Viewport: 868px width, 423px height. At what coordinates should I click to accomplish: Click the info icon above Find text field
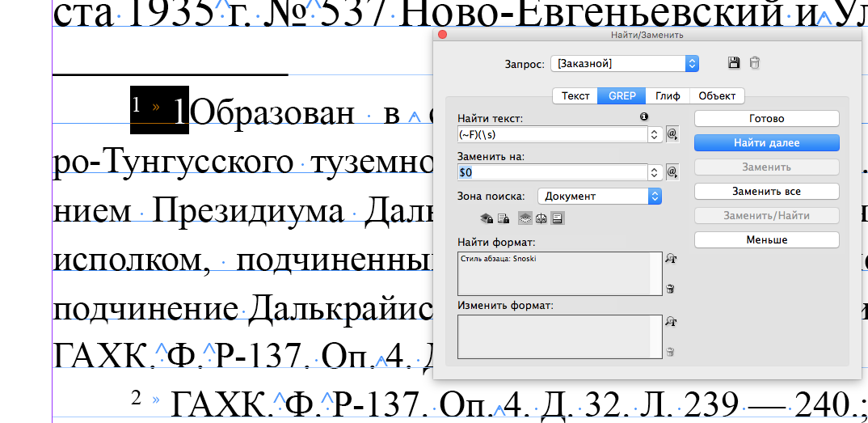643,116
